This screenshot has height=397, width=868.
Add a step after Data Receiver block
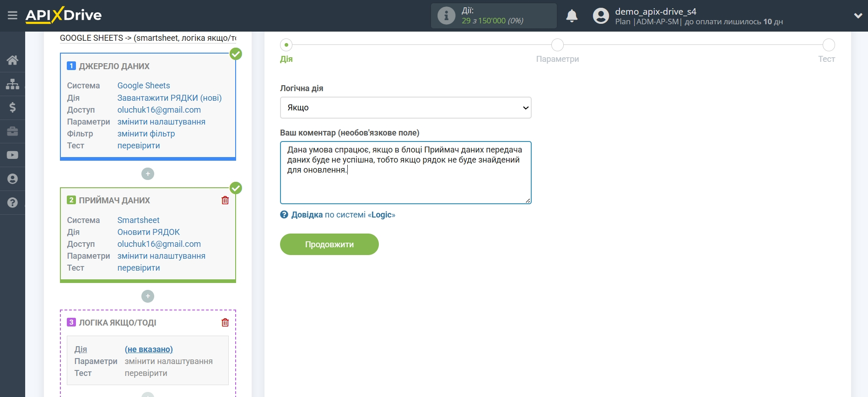pos(148,296)
